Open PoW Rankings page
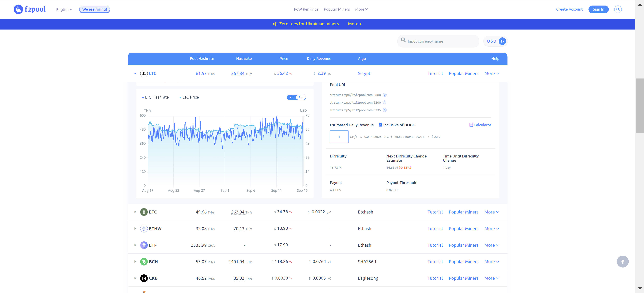The width and height of the screenshot is (644, 293). 306,9
